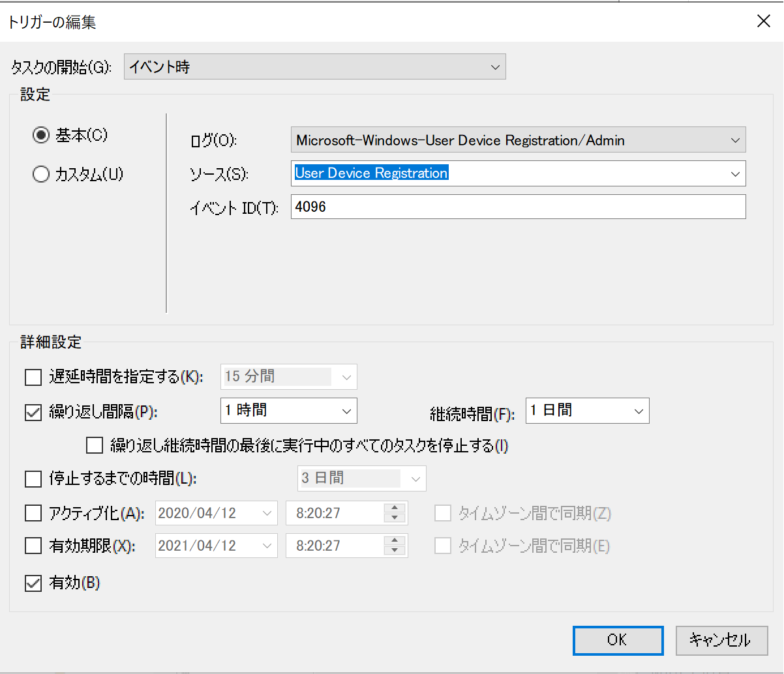Click the highlighted User Device Registration source text
784x674 pixels.
click(371, 173)
